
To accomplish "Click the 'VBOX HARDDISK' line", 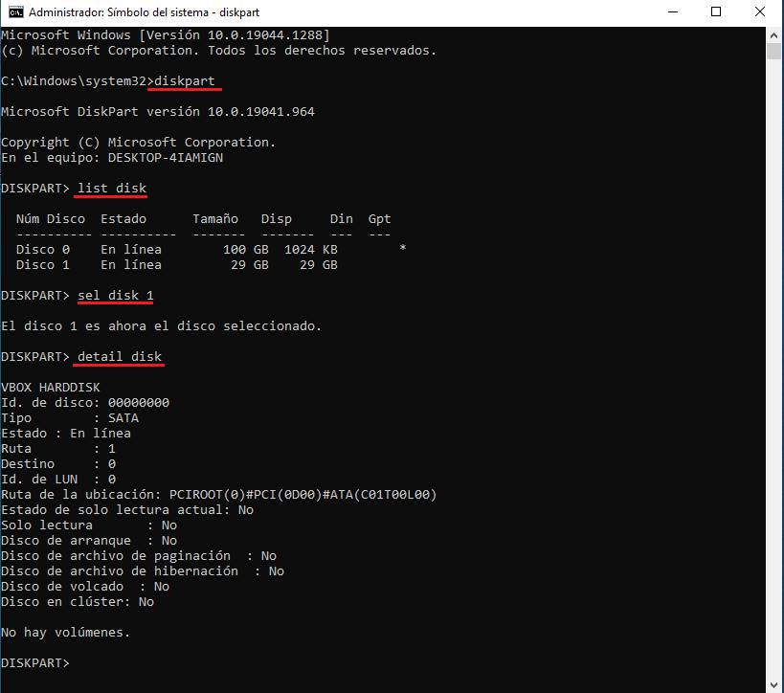I will click(x=51, y=388).
